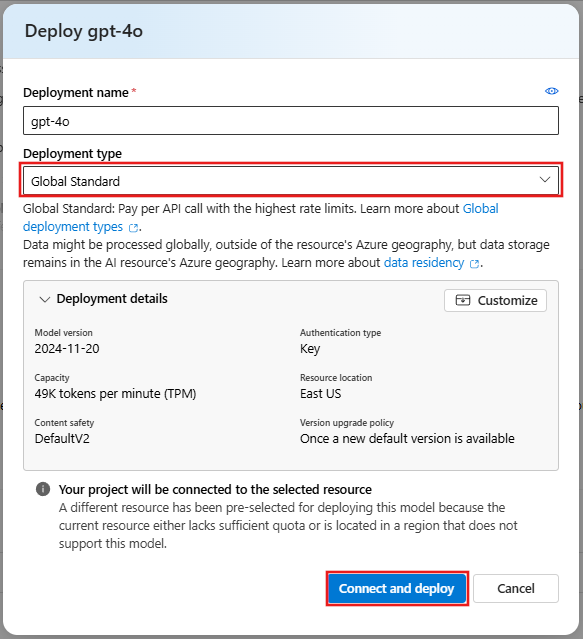Click the external link icon after data residency
This screenshot has width=583, height=639.
click(x=474, y=264)
